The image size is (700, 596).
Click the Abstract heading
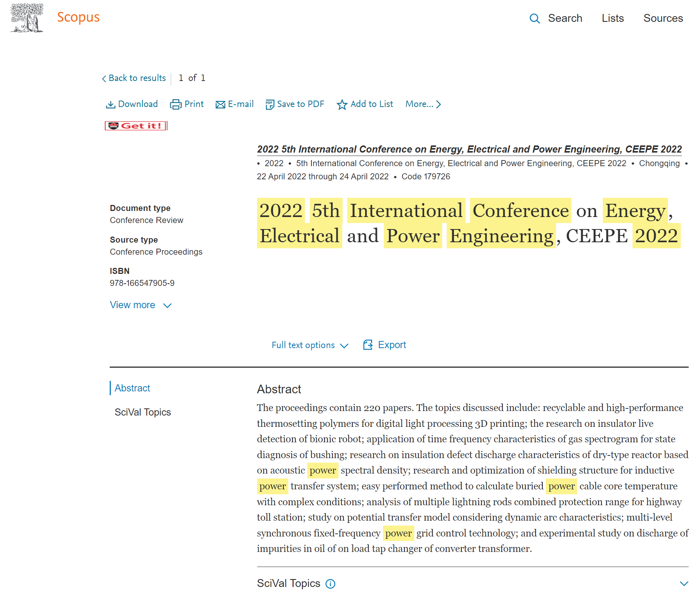279,389
